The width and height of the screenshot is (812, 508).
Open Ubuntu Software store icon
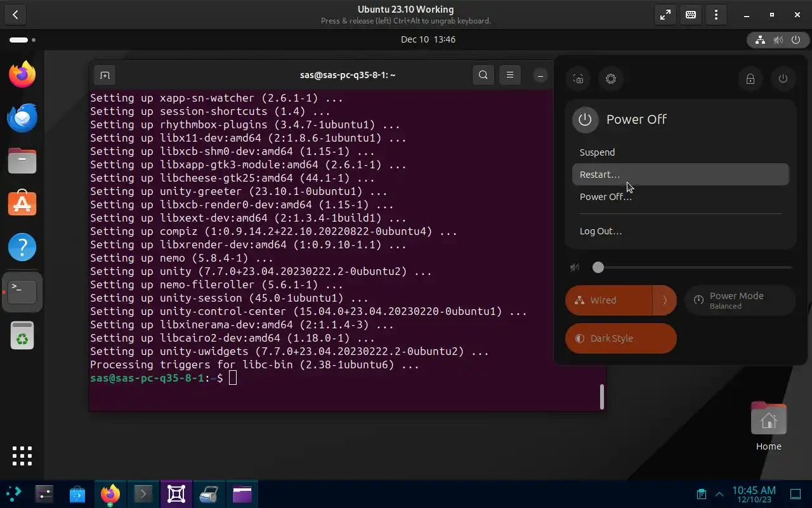(22, 203)
